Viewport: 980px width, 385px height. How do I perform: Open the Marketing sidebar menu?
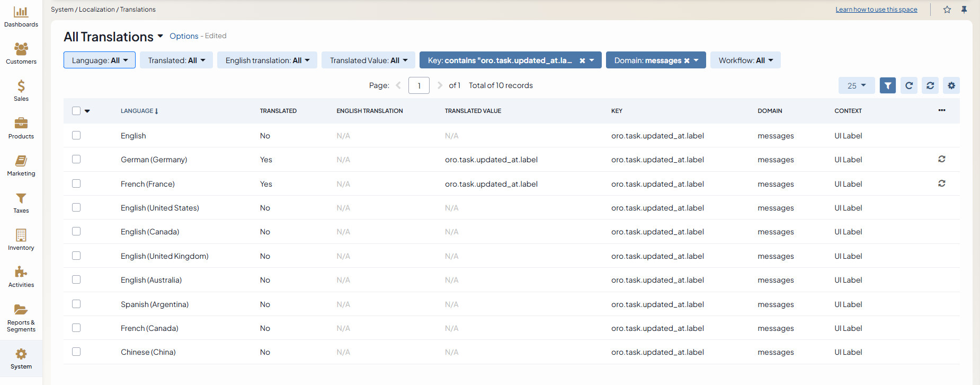tap(21, 165)
